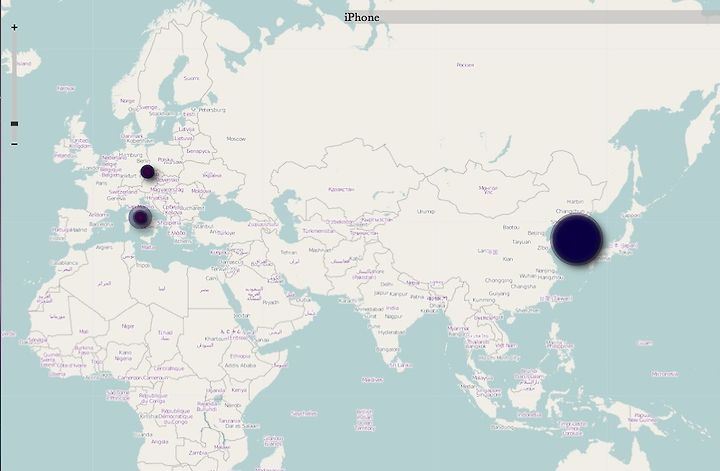Screen dimensions: 720x471
Task: Click the iPhone title label
Action: (x=362, y=17)
